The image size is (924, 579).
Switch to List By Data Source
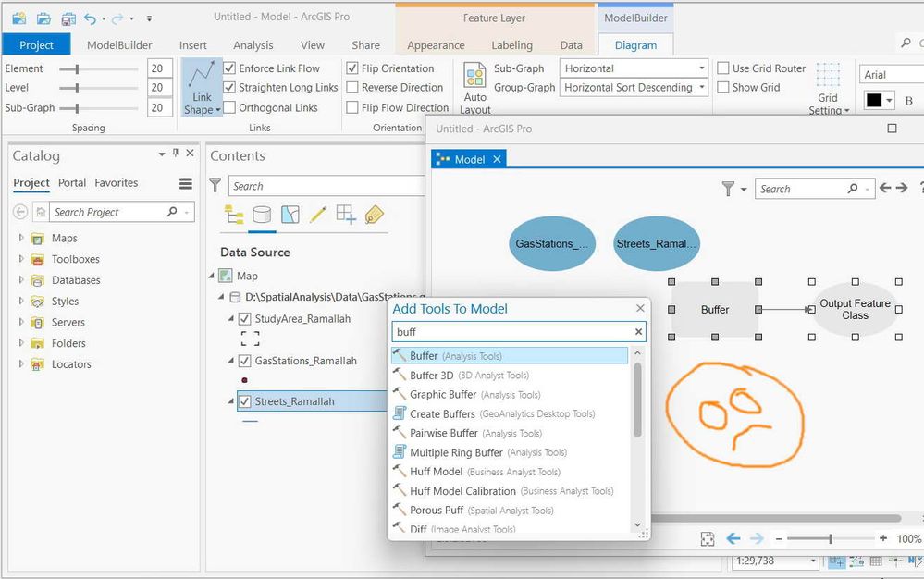(262, 215)
